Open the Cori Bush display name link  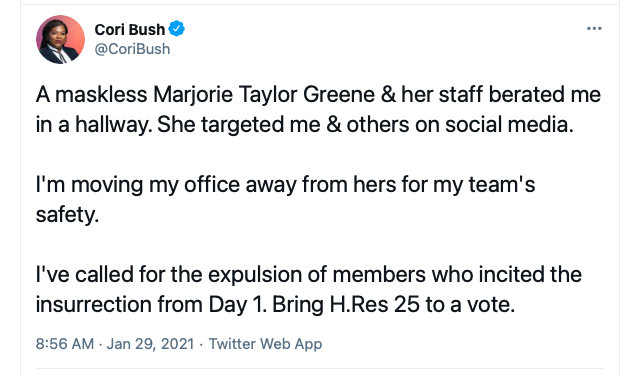(x=130, y=29)
